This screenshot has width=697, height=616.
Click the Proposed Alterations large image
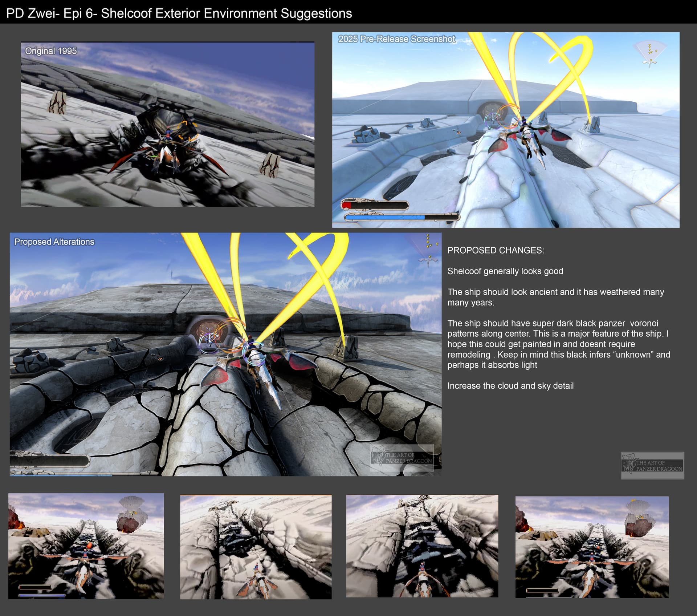click(x=225, y=354)
